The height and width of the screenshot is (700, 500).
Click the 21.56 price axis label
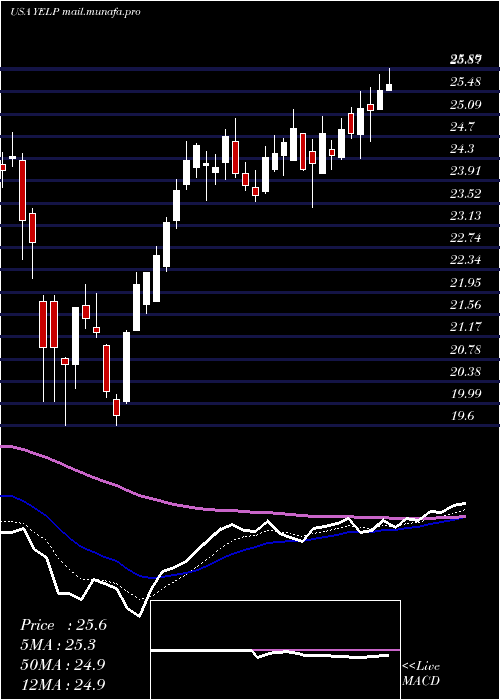tap(466, 304)
